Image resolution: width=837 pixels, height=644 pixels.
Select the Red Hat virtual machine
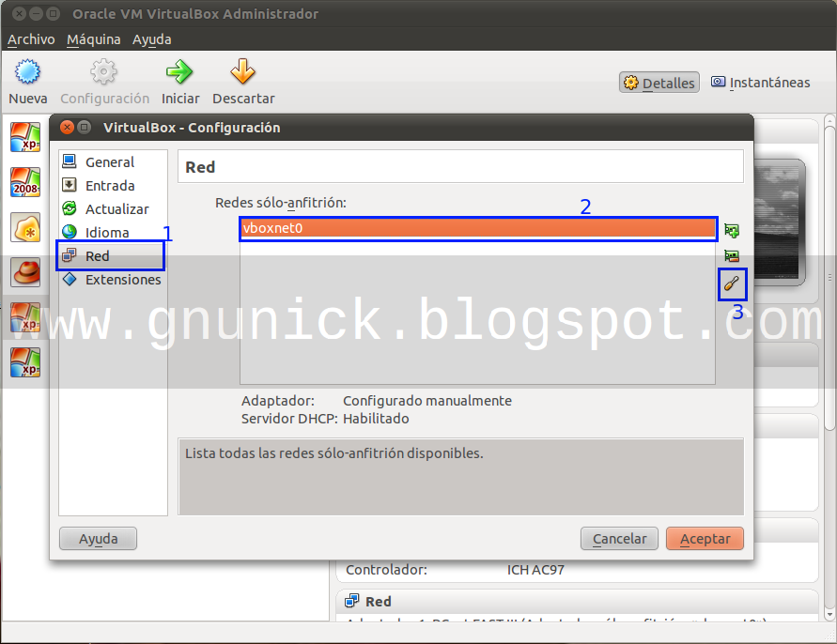(25, 272)
